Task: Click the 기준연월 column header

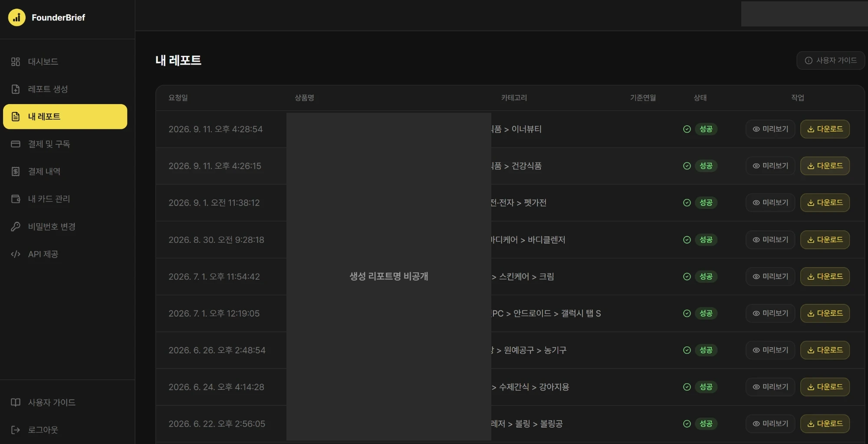Action: click(x=643, y=98)
